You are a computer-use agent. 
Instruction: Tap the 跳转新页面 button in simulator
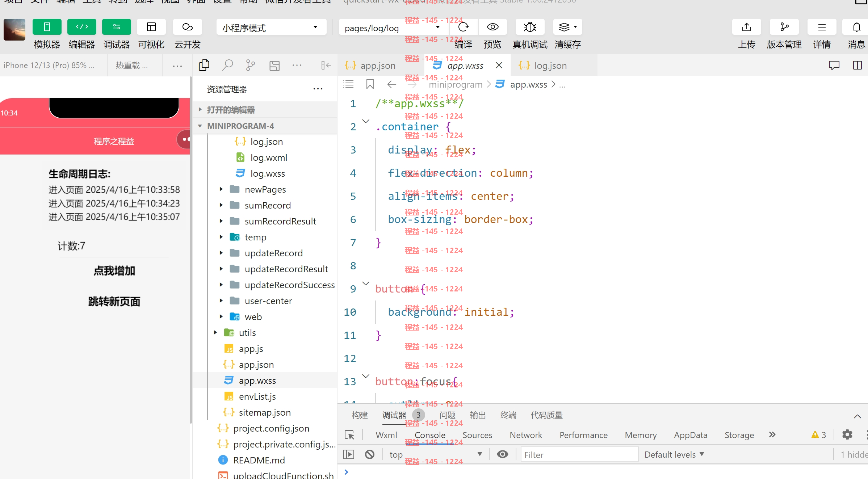(x=114, y=301)
